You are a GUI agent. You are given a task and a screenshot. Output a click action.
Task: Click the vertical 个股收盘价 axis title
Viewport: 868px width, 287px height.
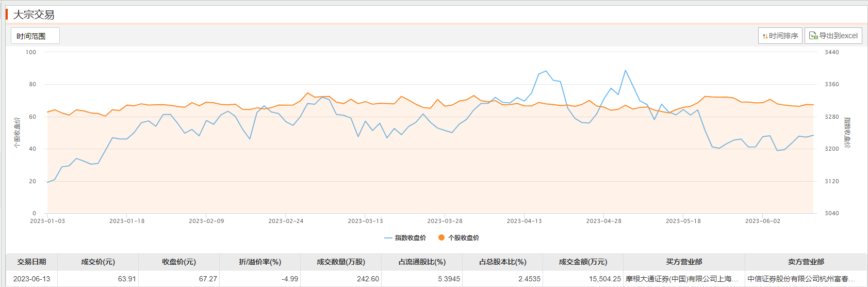click(17, 133)
